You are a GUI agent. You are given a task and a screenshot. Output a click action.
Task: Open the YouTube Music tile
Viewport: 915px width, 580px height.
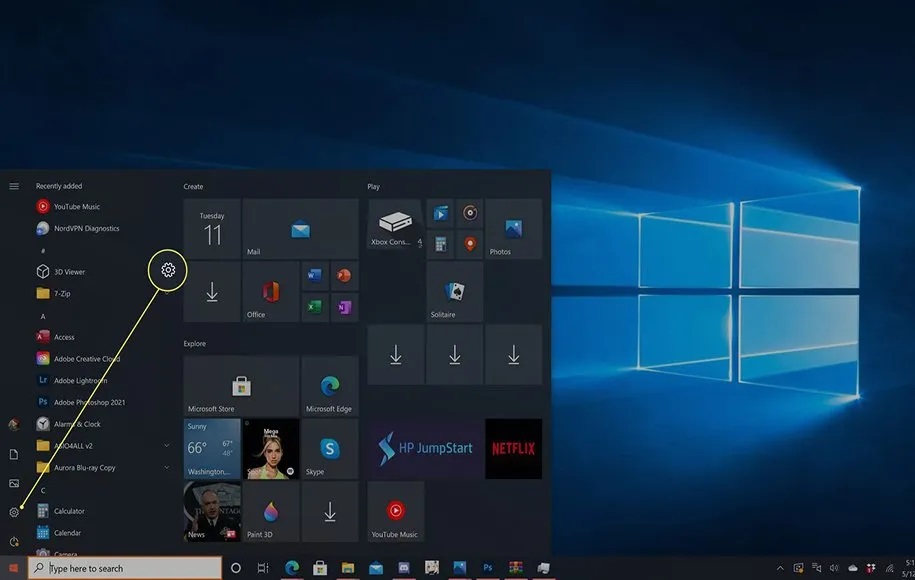click(x=396, y=512)
